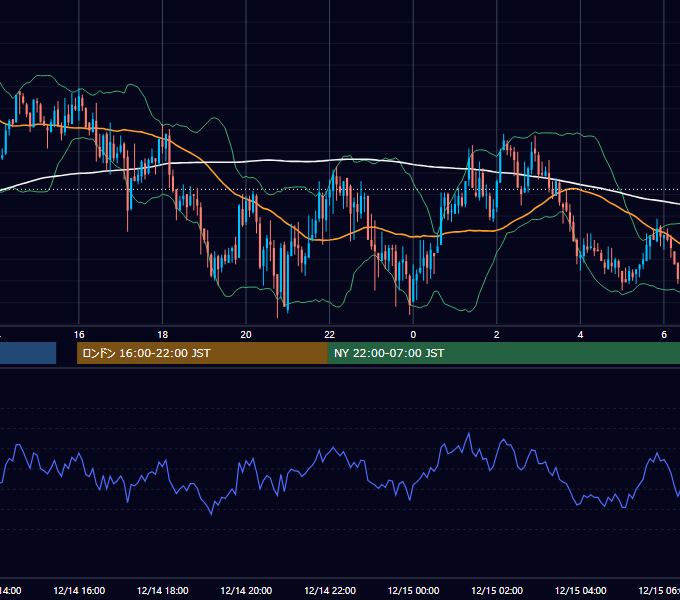
Task: Select the 20 hour axis label
Action: [246, 335]
